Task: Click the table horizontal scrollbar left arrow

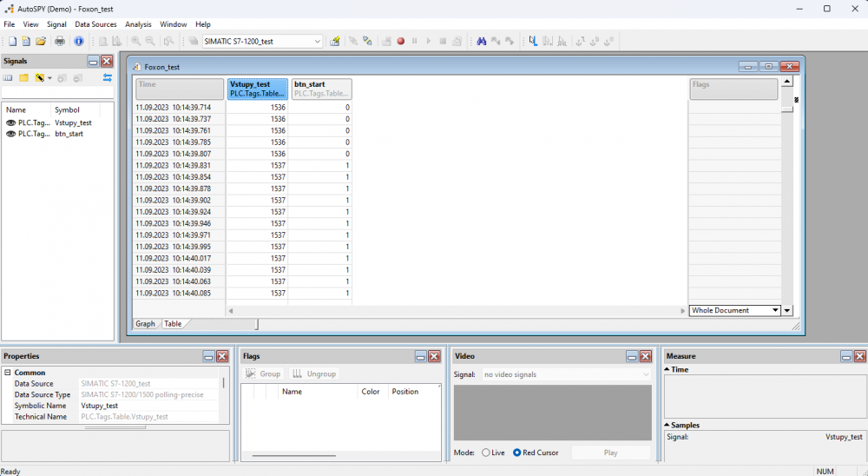Action: [x=231, y=311]
